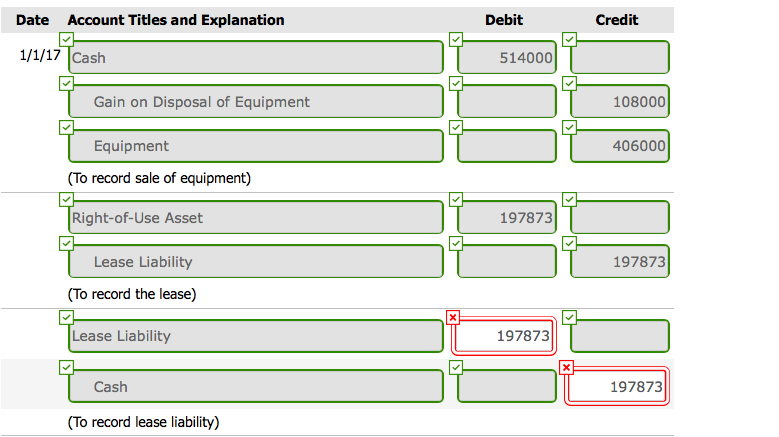Click the Credit column header
Screen dimensions: 779x437
[617, 20]
